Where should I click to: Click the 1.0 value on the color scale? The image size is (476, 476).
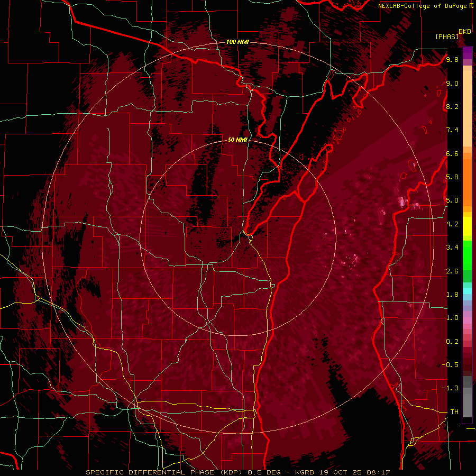(x=452, y=318)
